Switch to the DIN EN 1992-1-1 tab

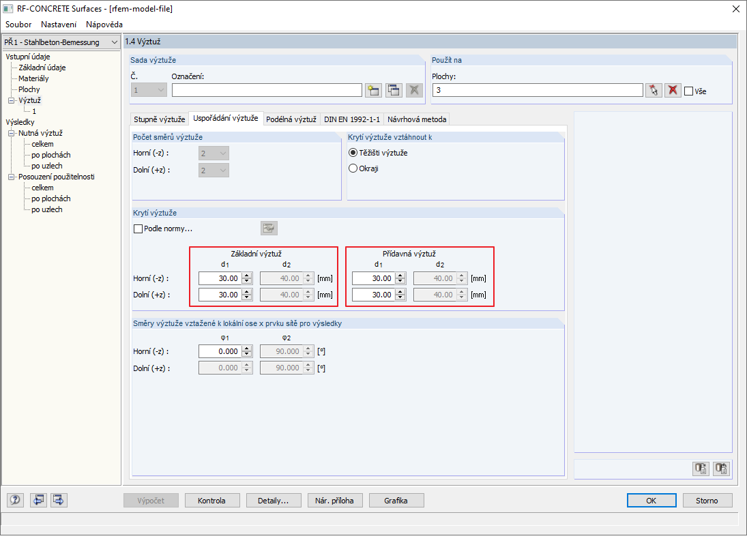pyautogui.click(x=352, y=119)
